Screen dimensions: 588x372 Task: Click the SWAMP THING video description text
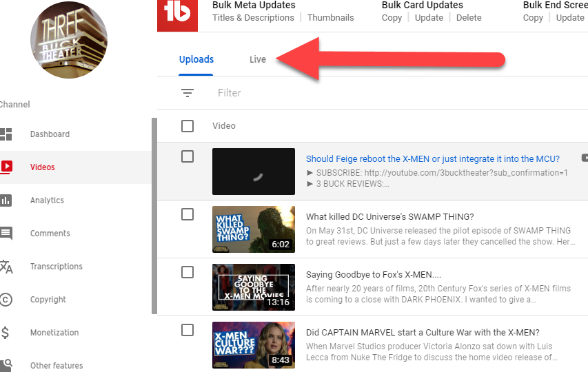(440, 236)
